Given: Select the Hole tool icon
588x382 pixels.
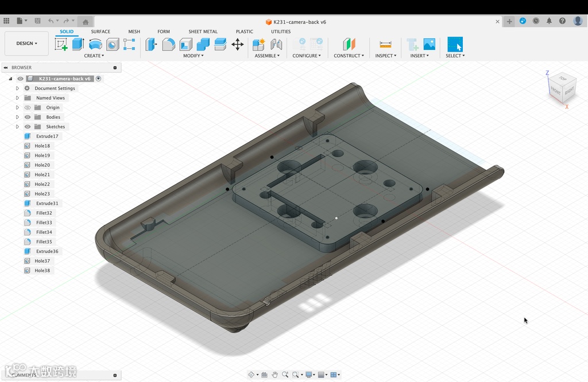Looking at the screenshot, I should 113,44.
